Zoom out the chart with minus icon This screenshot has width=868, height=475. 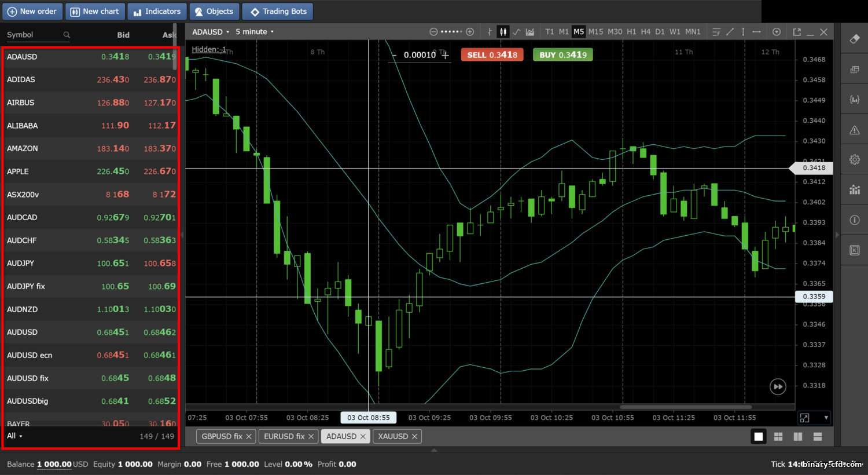433,32
